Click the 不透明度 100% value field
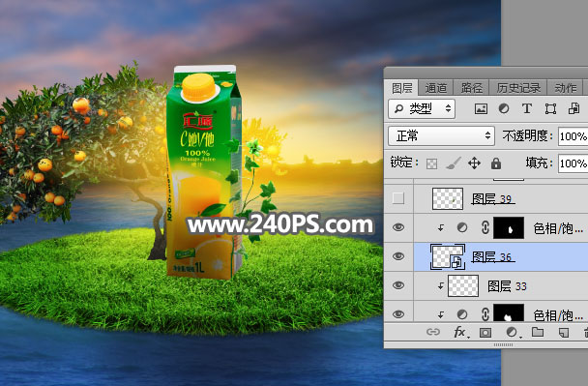 click(573, 136)
